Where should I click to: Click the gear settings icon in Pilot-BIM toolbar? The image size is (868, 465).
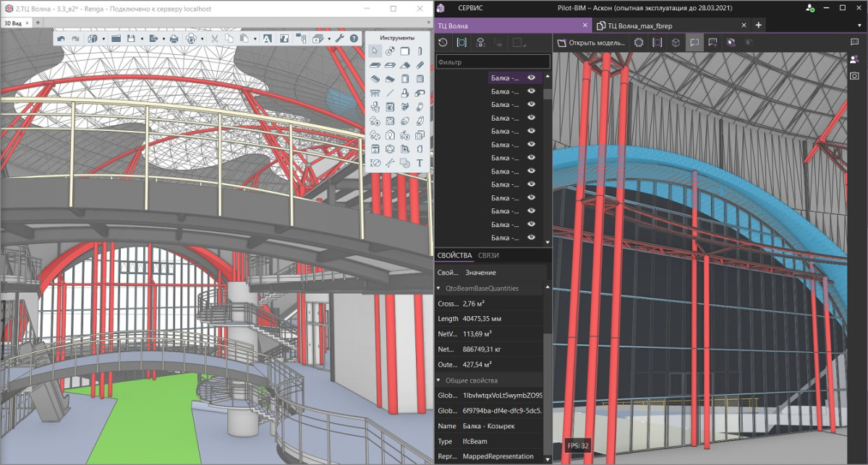(x=639, y=43)
